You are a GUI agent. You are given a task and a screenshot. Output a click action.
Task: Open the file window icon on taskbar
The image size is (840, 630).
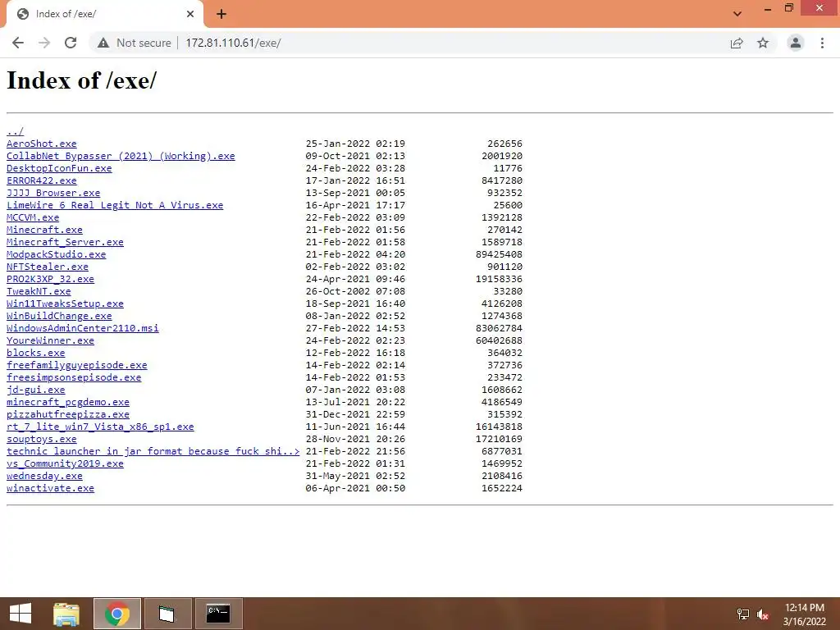click(167, 614)
